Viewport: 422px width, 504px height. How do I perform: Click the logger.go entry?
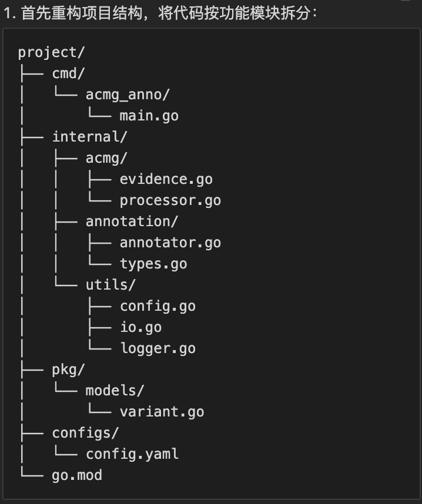click(158, 348)
